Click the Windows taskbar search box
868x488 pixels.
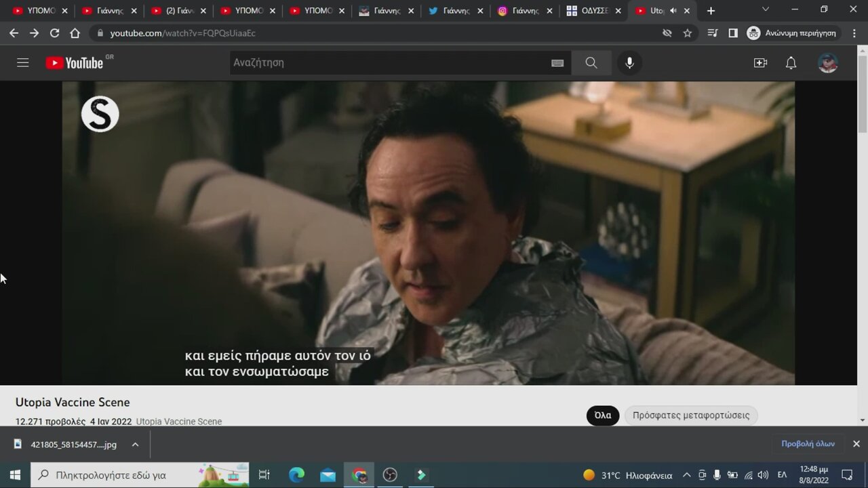[141, 475]
